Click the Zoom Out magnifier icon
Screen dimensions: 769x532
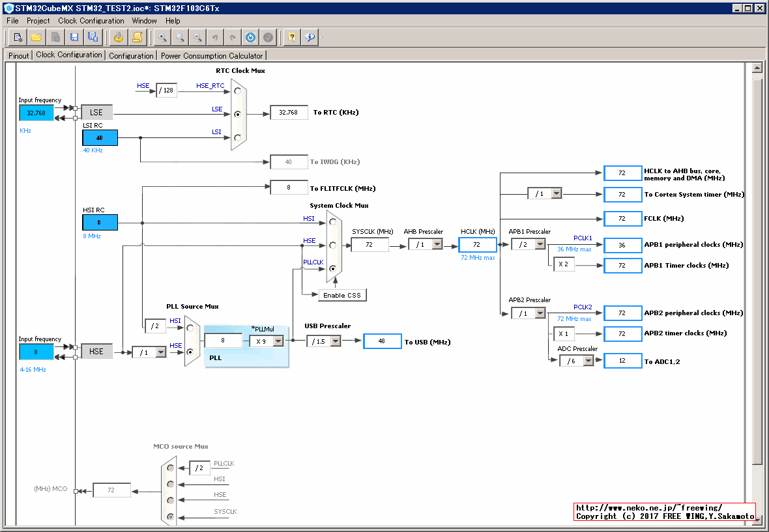click(197, 37)
